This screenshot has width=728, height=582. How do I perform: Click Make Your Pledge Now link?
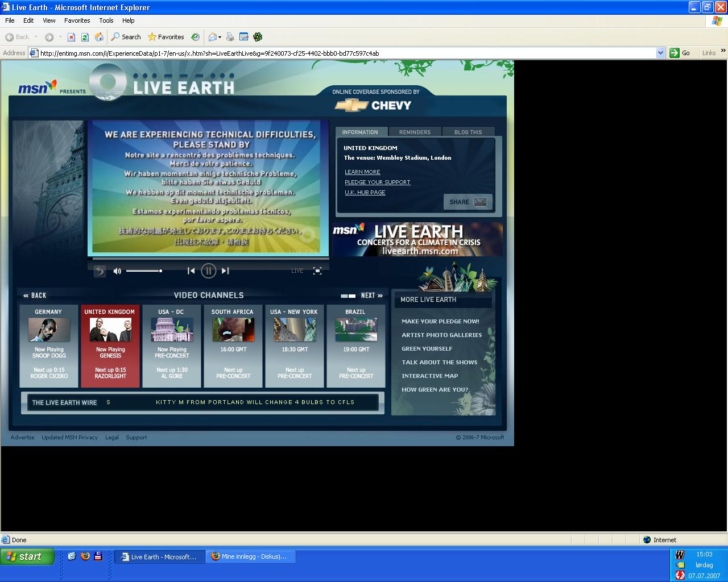[440, 321]
